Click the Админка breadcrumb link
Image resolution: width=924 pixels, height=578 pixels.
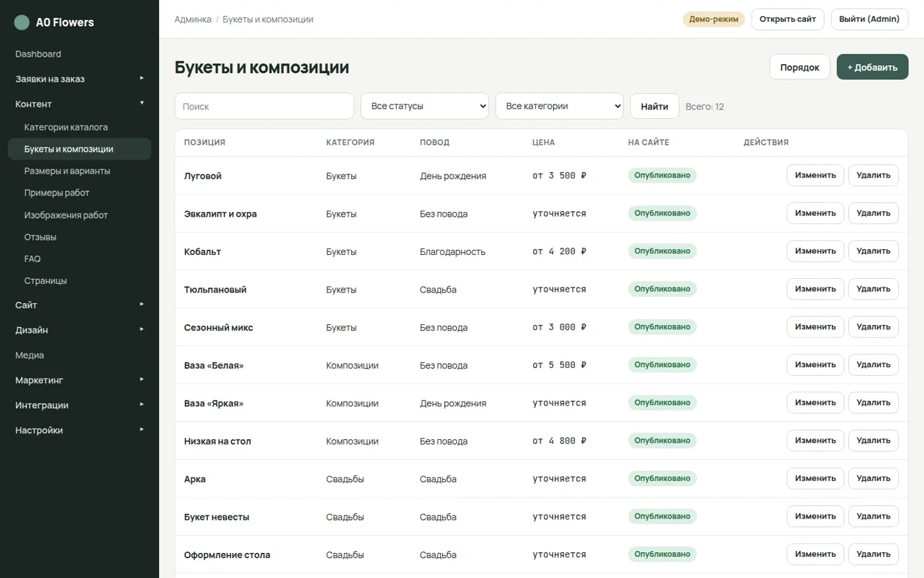pos(193,19)
